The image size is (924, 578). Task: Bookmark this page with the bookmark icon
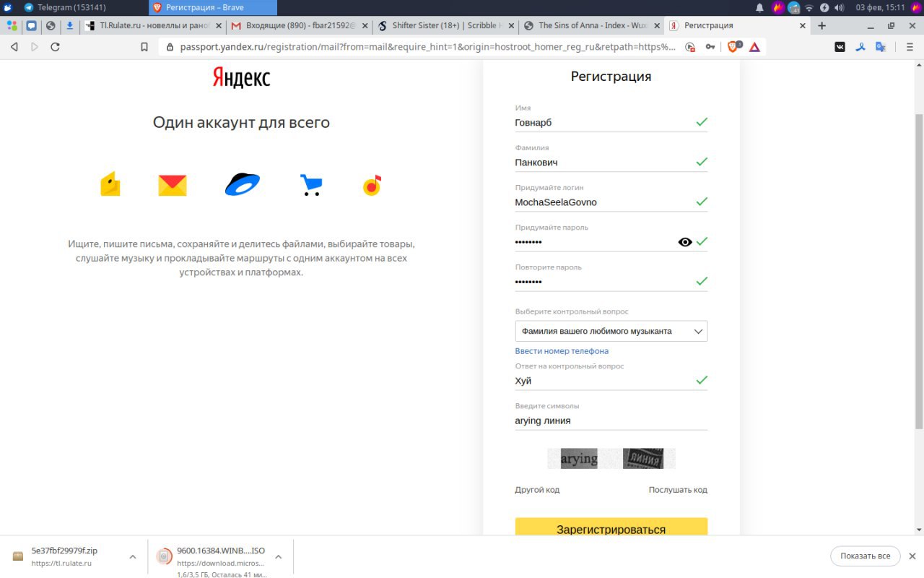144,47
